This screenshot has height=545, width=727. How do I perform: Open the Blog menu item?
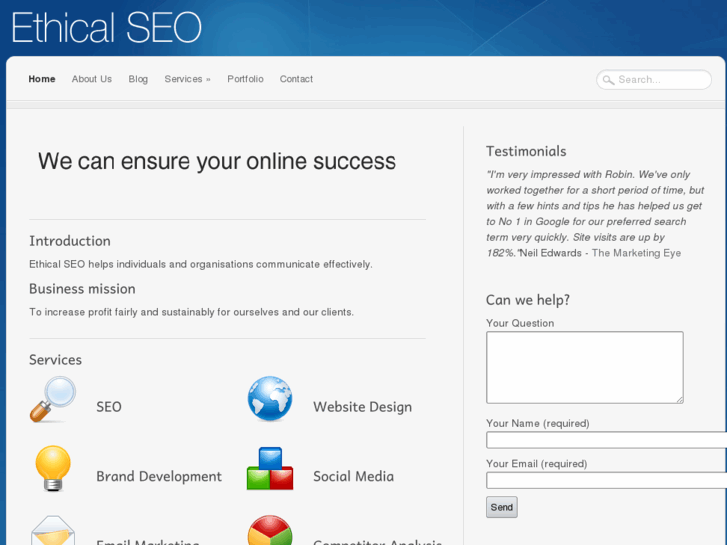pos(138,79)
